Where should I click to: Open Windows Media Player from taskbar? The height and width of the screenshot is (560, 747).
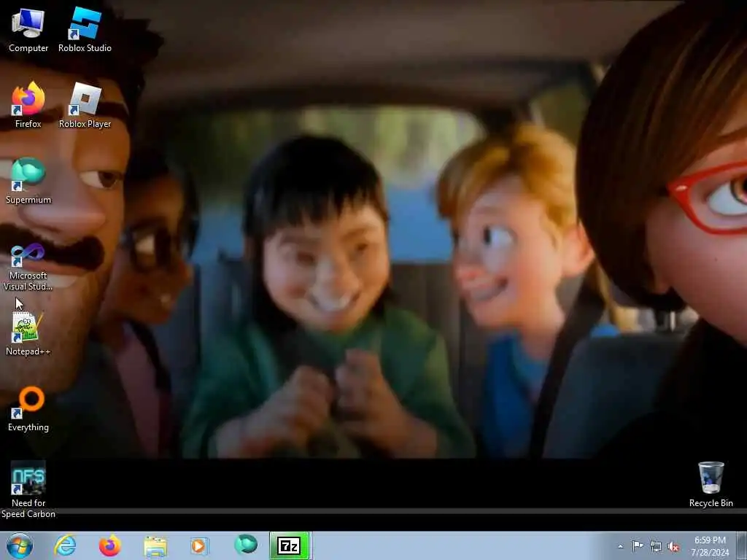pyautogui.click(x=199, y=545)
